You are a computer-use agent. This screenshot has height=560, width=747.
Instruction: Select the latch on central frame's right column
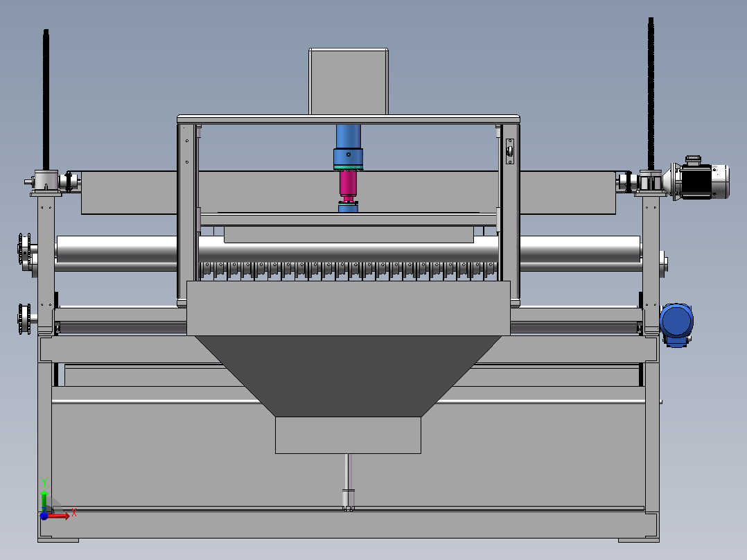510,152
